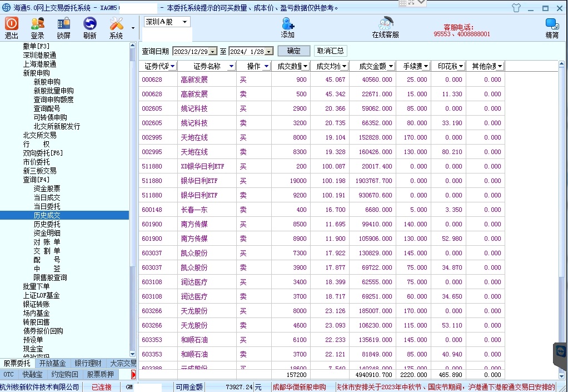Select 新股申购 child item in the tree
The image size is (568, 392).
click(x=47, y=82)
